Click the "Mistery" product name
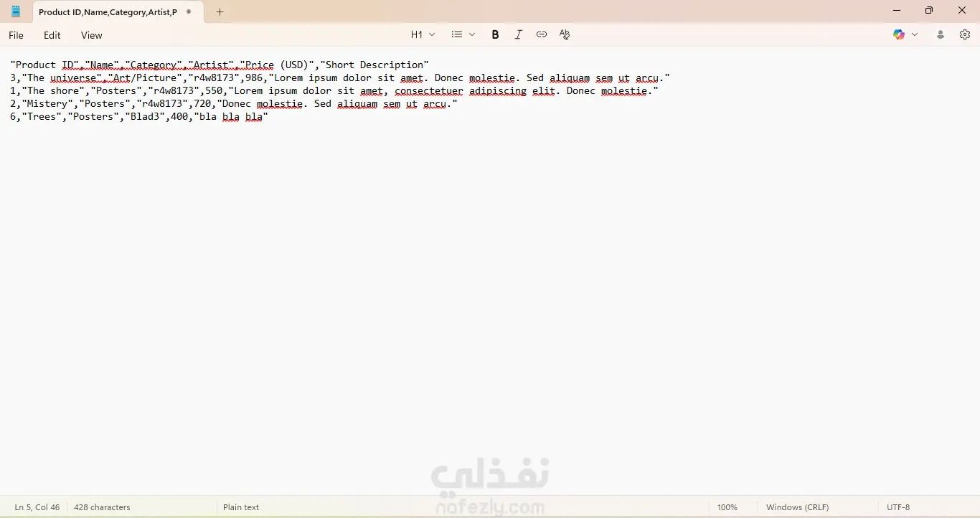 (47, 104)
